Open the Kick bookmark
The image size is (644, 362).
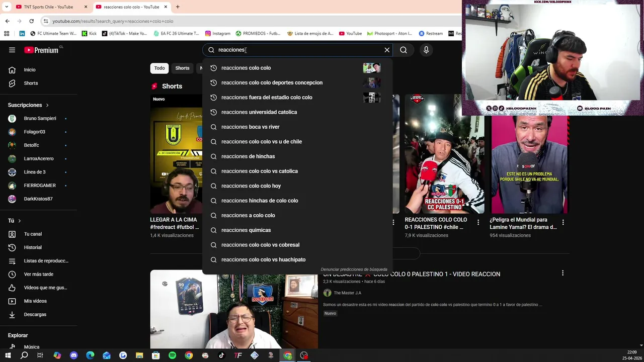[89, 34]
